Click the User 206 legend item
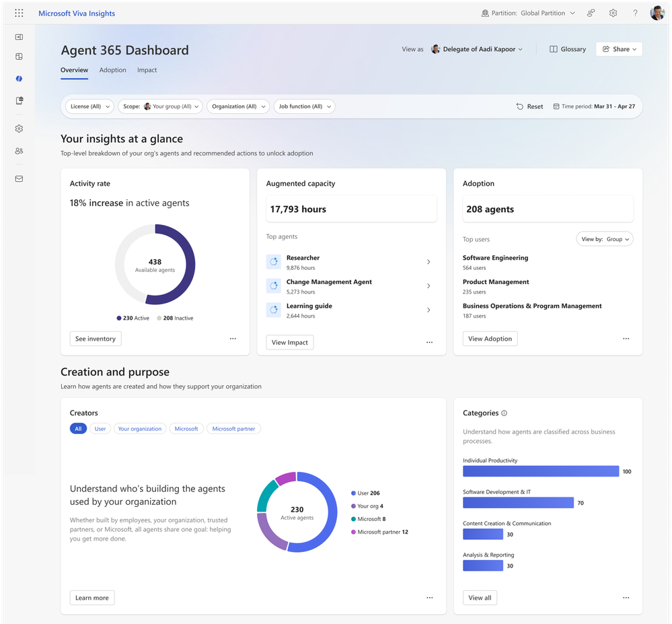Image resolution: width=672 pixels, height=624 pixels. (365, 493)
